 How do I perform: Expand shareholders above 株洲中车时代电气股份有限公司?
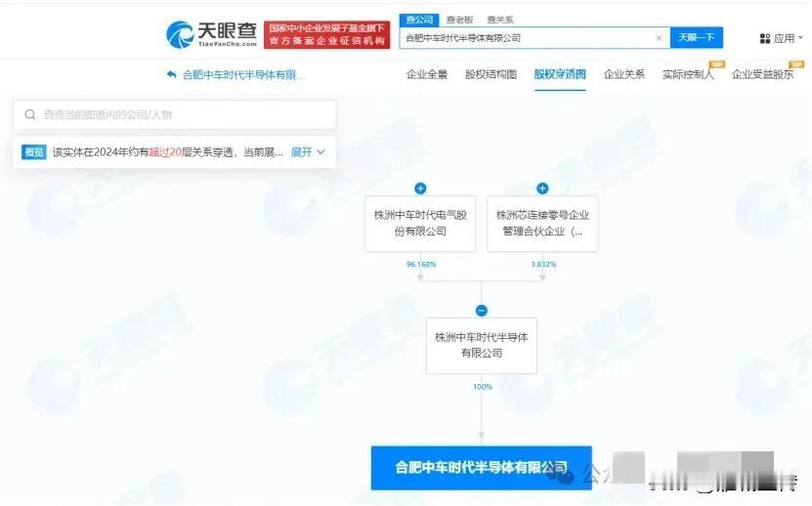pyautogui.click(x=420, y=189)
